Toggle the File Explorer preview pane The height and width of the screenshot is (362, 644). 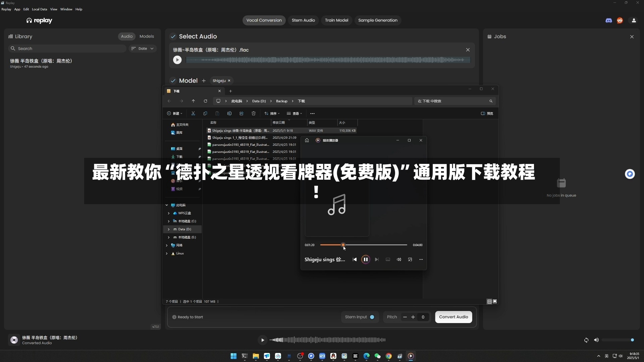[x=487, y=114]
